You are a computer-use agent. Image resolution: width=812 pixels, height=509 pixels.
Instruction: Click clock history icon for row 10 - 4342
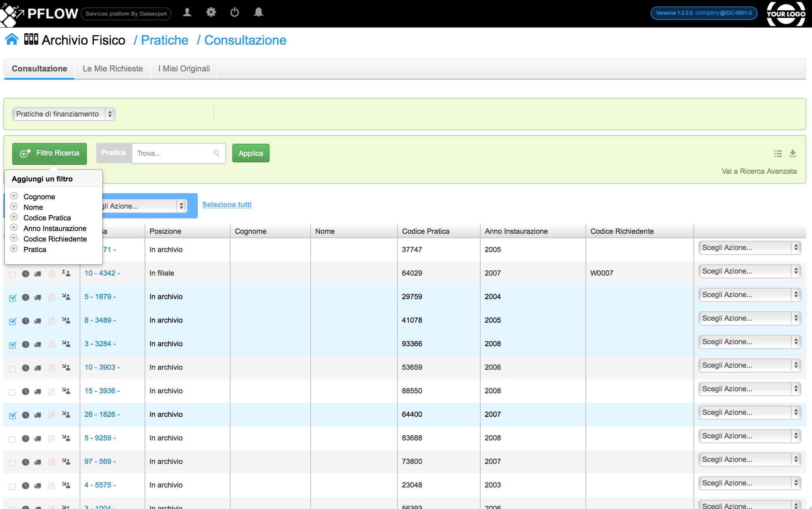[x=26, y=274]
